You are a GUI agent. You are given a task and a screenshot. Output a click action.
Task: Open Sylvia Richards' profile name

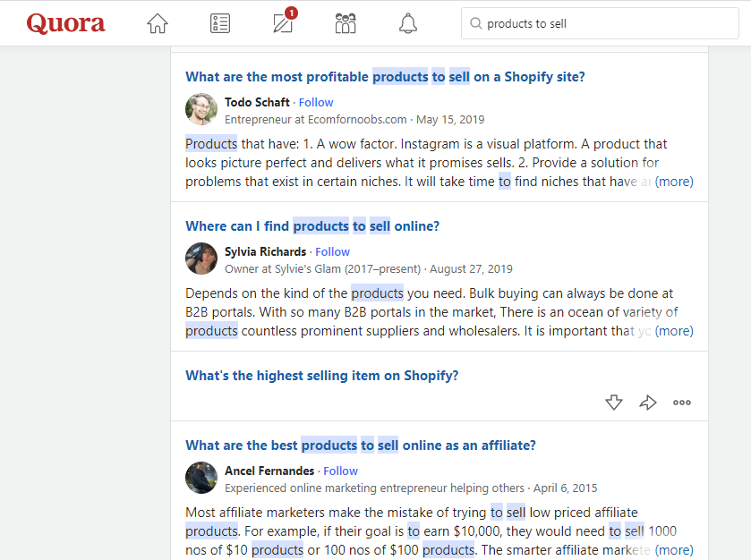[x=265, y=251]
